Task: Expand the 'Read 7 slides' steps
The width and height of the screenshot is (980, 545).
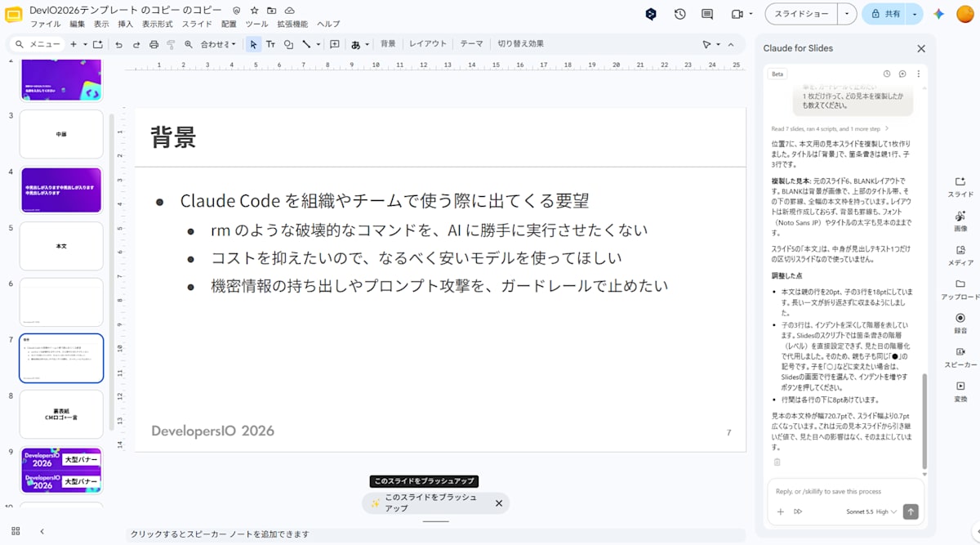Action: pyautogui.click(x=830, y=128)
